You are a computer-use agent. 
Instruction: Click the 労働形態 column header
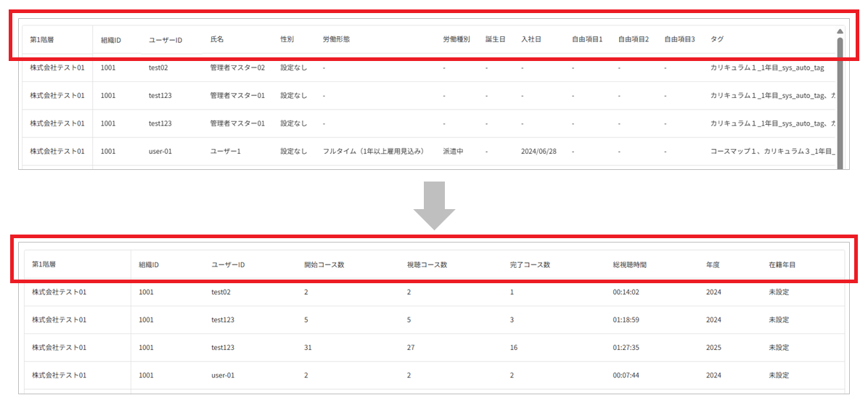click(336, 40)
